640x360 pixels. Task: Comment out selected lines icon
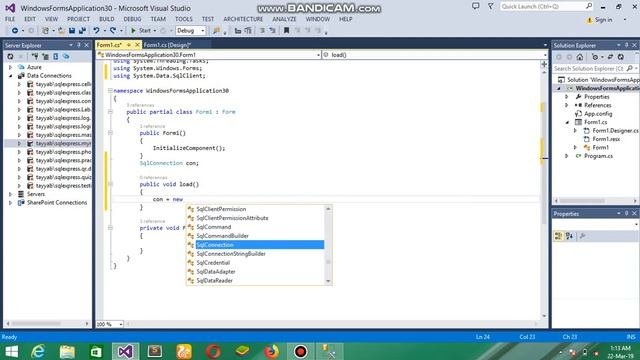(262, 31)
